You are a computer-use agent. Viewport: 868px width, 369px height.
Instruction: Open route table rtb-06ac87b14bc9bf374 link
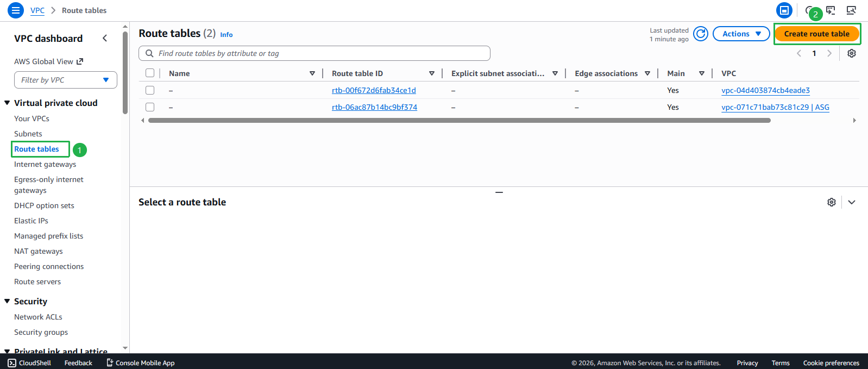(374, 107)
